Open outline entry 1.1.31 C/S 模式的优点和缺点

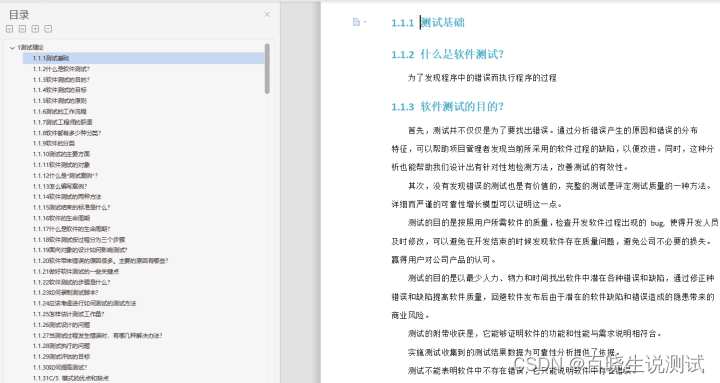71,378
